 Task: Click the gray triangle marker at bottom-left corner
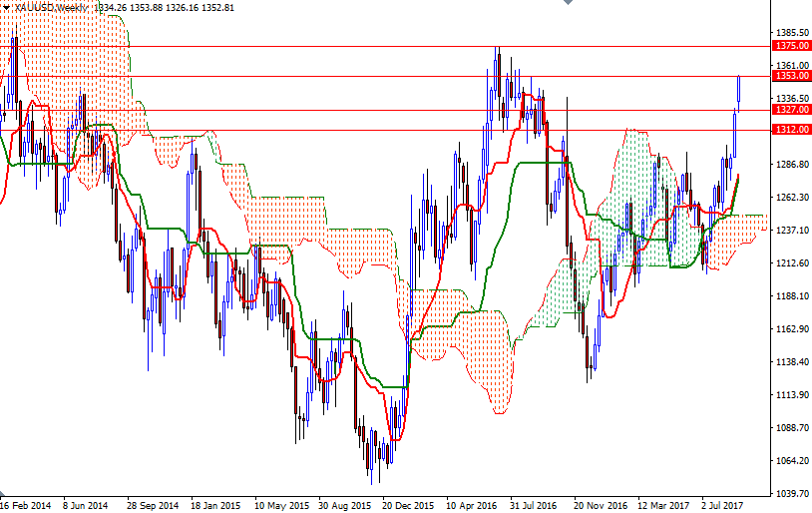tap(2, 492)
